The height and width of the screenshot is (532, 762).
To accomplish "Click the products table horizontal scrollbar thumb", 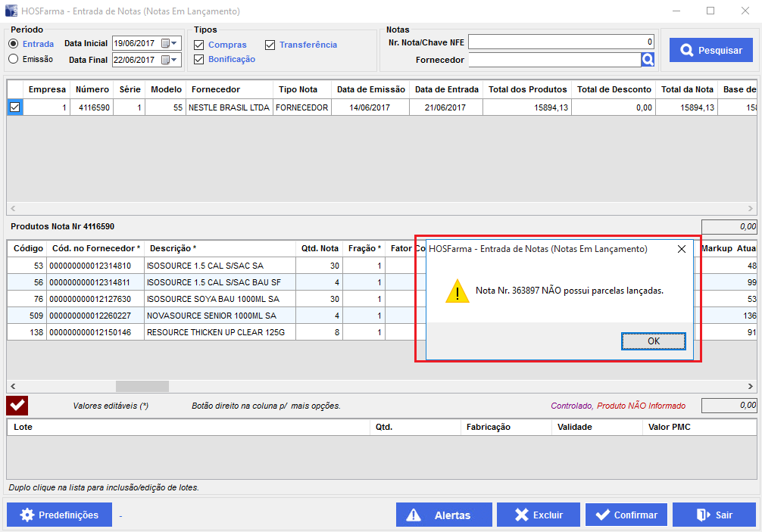I will click(x=142, y=386).
